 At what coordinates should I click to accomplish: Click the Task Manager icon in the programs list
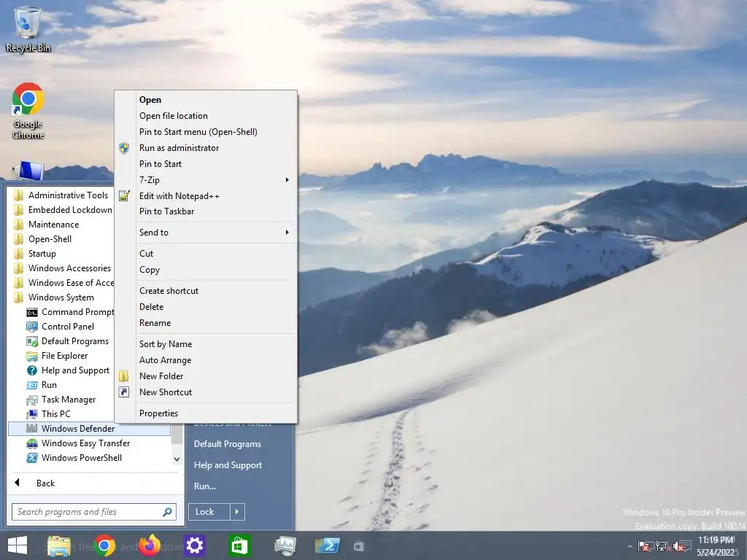pyautogui.click(x=32, y=400)
